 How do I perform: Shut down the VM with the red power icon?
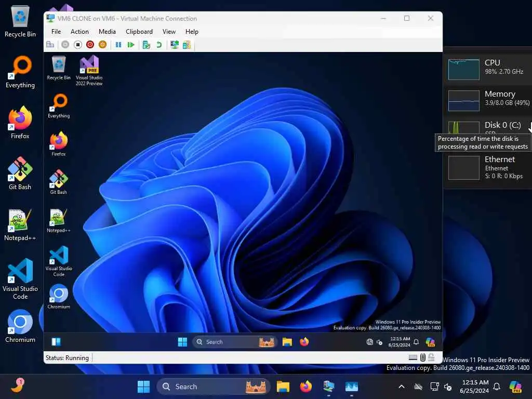point(90,45)
